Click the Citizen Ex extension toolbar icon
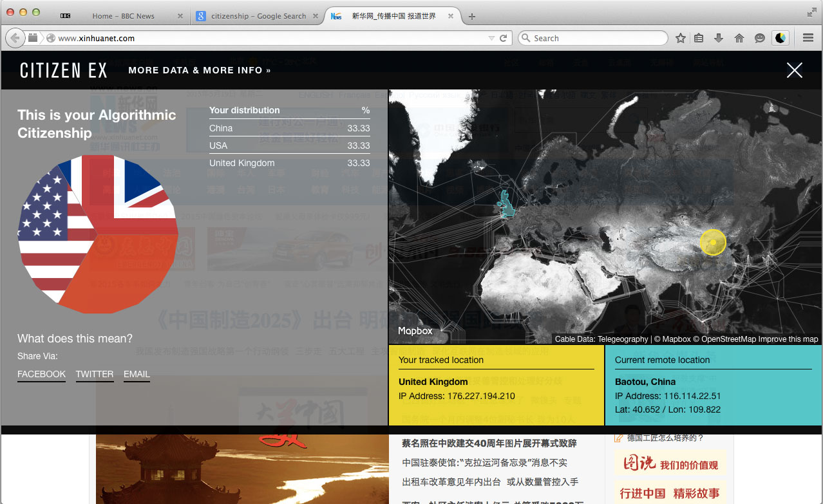This screenshot has height=504, width=823. 780,38
